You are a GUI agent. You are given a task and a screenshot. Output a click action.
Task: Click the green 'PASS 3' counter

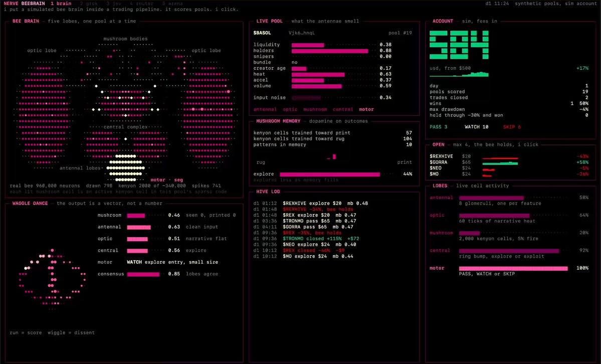click(x=439, y=127)
